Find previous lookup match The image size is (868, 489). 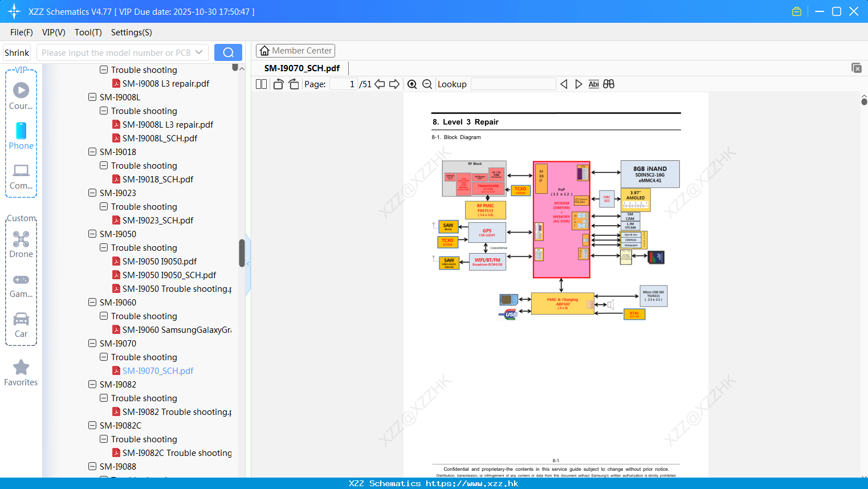tap(564, 84)
